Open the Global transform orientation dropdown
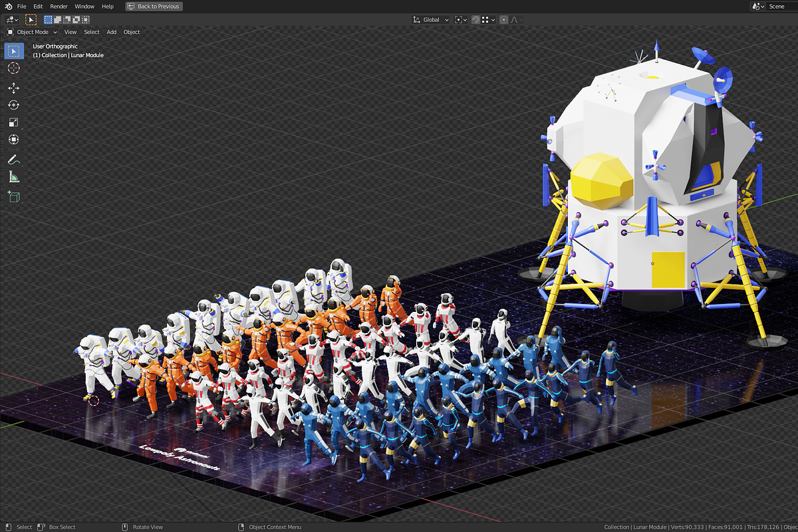 point(431,20)
